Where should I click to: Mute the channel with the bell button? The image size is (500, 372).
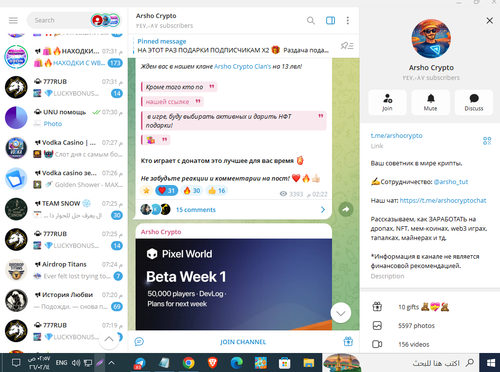tap(430, 102)
